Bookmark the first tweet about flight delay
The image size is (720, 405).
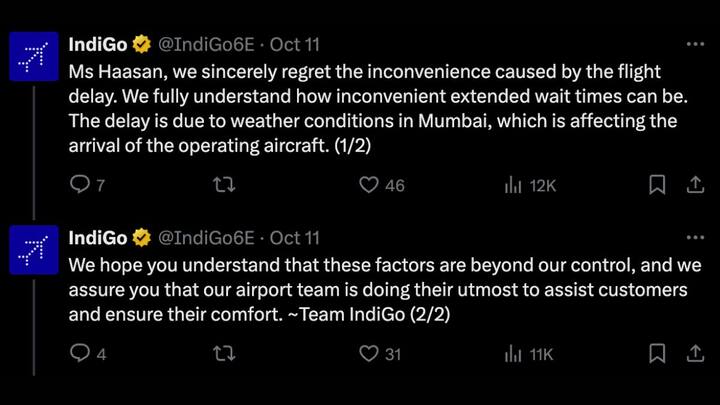657,185
